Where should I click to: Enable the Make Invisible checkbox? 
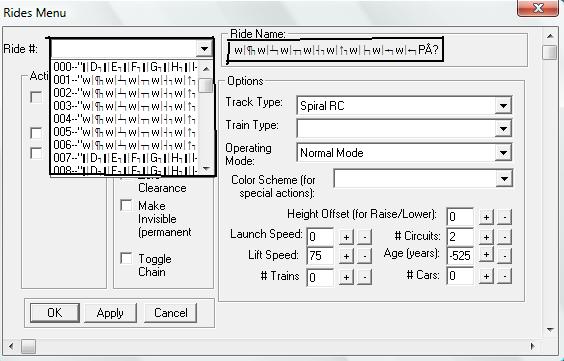[126, 205]
